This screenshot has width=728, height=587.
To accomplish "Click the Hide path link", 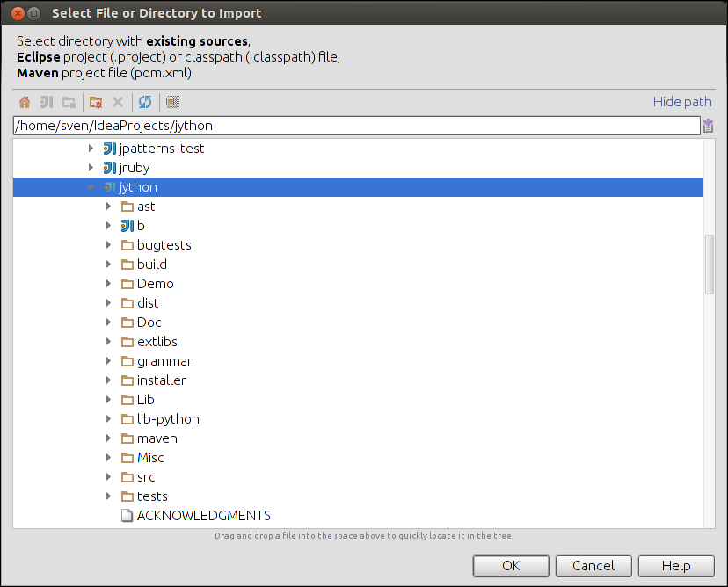I will (x=682, y=101).
